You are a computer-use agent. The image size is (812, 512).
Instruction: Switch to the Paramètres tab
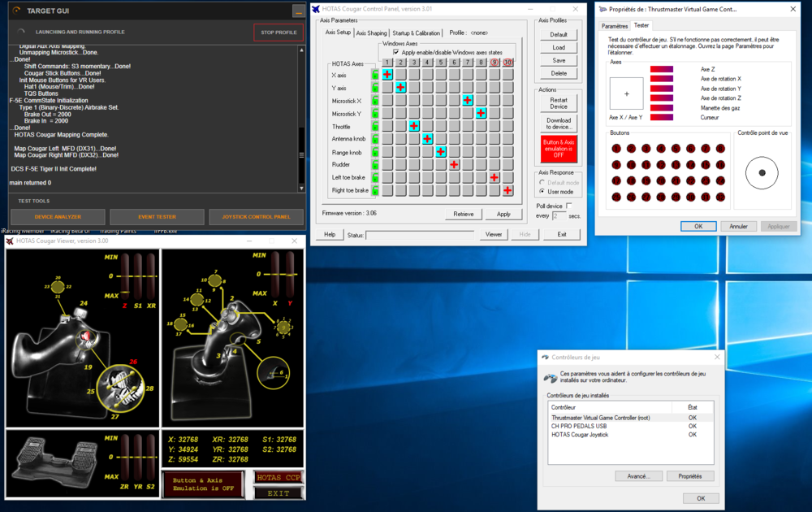click(615, 26)
